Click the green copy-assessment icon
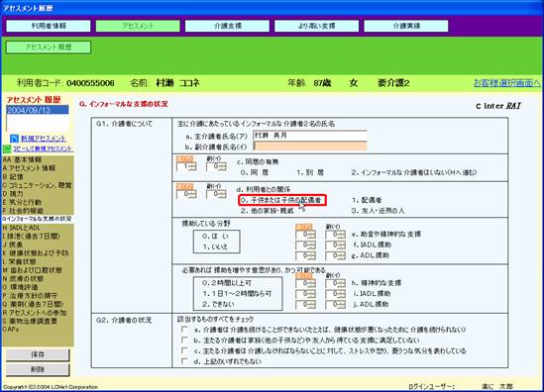The image size is (544, 392). point(7,148)
